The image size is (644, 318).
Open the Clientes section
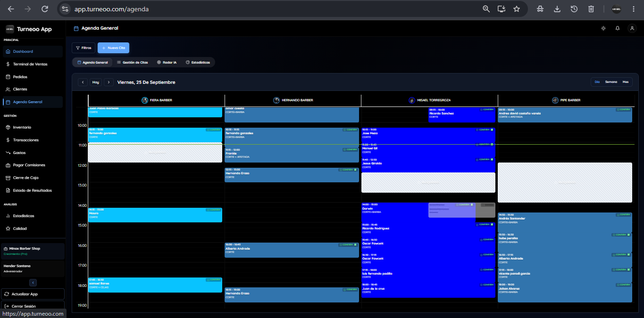(32, 89)
